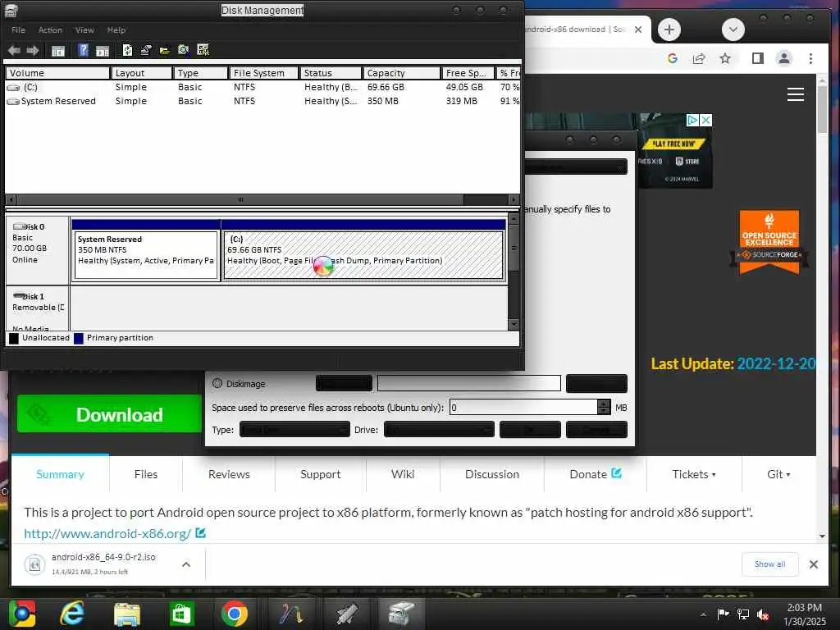Close the android-x86 download browser tab
The image size is (840, 630).
click(638, 30)
